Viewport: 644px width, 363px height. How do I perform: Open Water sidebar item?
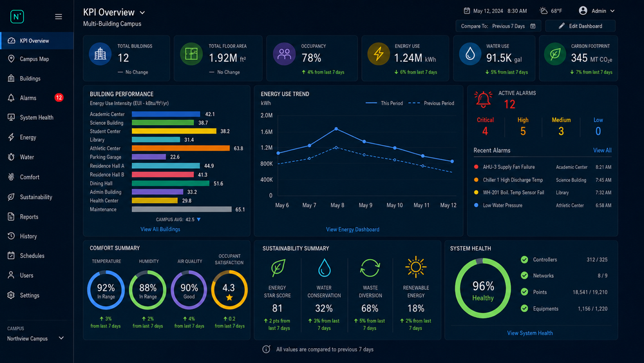37,157
